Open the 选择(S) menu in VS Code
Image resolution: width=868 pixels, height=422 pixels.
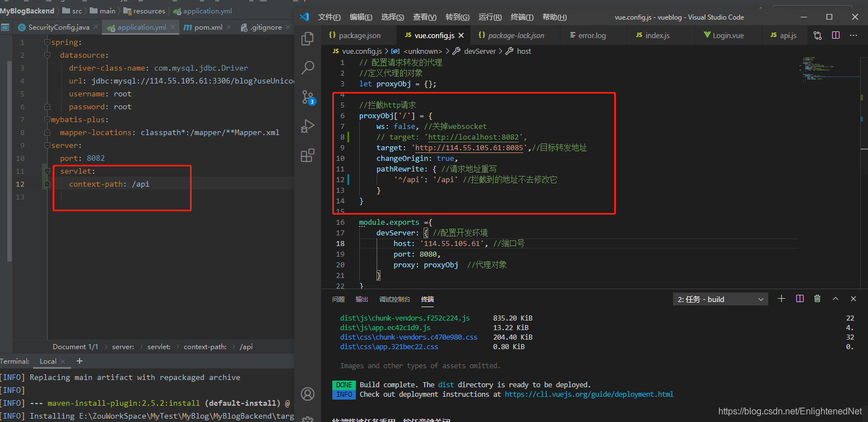coord(393,17)
